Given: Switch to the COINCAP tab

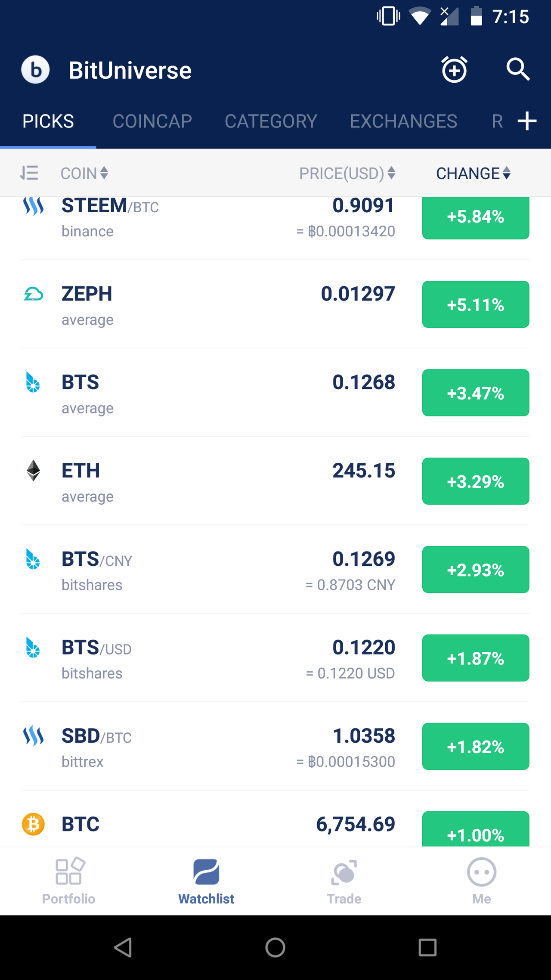Looking at the screenshot, I should (152, 121).
